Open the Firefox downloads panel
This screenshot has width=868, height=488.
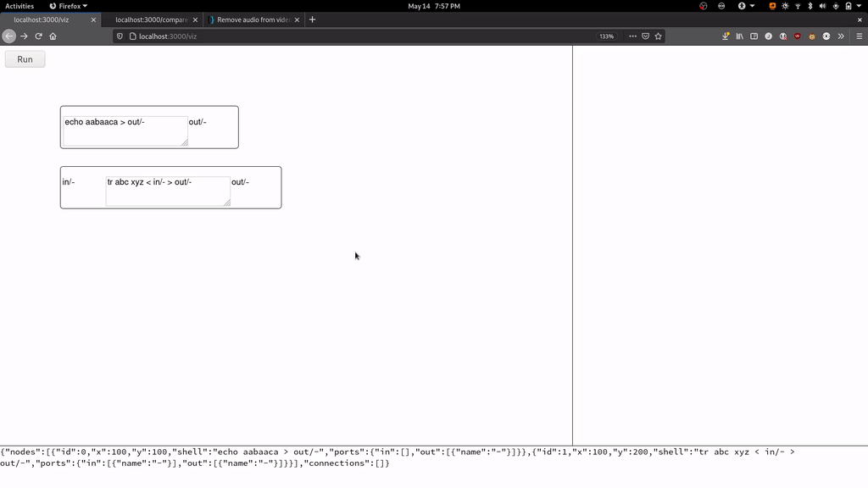click(726, 36)
